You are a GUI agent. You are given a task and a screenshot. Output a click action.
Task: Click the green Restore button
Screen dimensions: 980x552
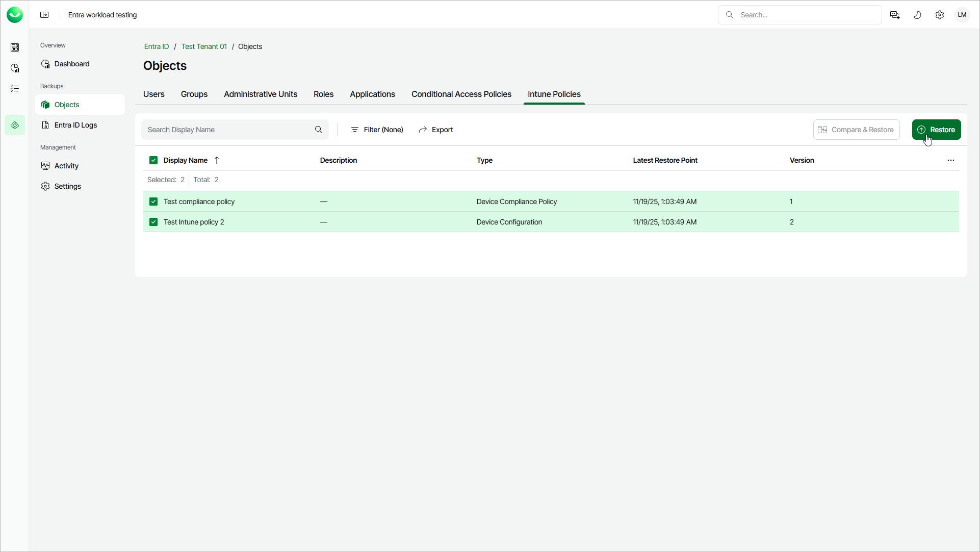click(936, 130)
